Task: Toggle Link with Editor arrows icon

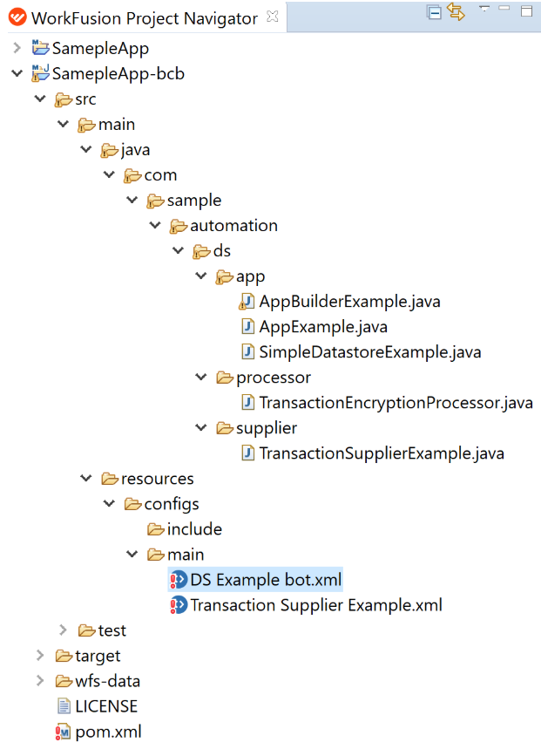Action: pyautogui.click(x=456, y=11)
